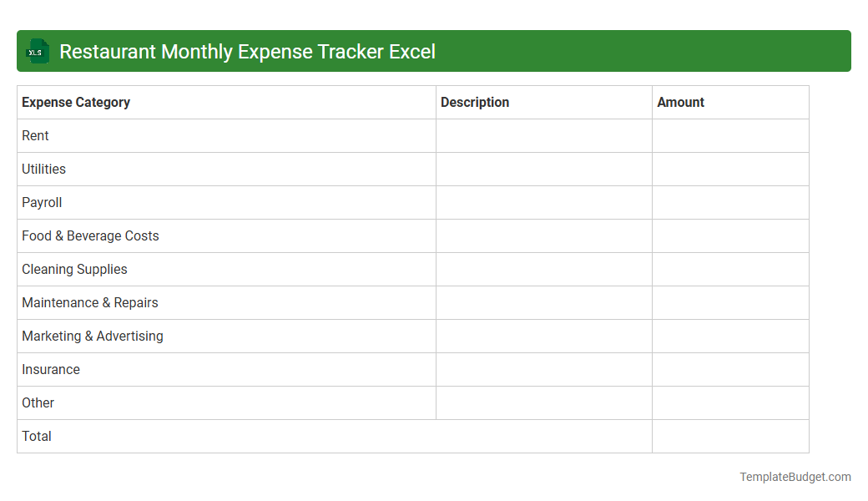Click the Utilities row label

43,169
